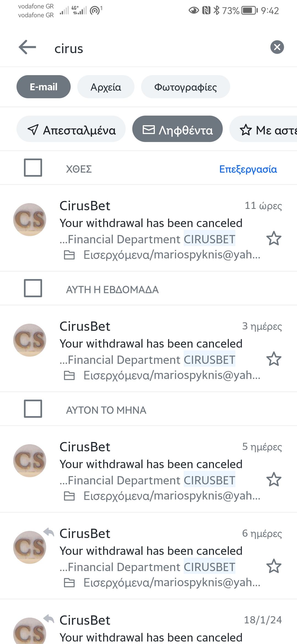Star the 5 ημέρες CirusBet email
The width and height of the screenshot is (297, 644).
(x=274, y=480)
